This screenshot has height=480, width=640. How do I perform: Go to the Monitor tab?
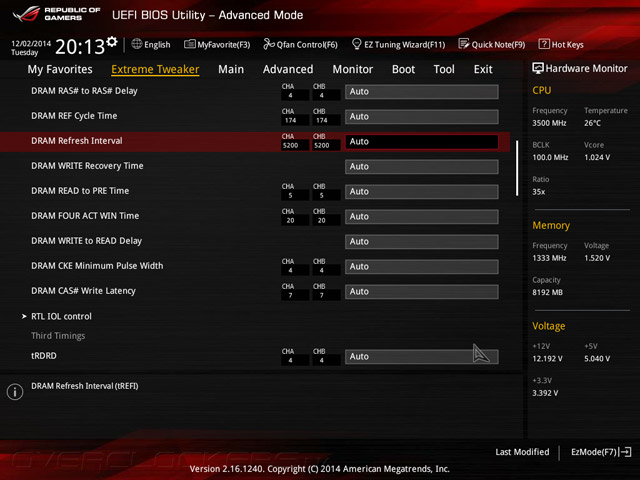coord(353,69)
